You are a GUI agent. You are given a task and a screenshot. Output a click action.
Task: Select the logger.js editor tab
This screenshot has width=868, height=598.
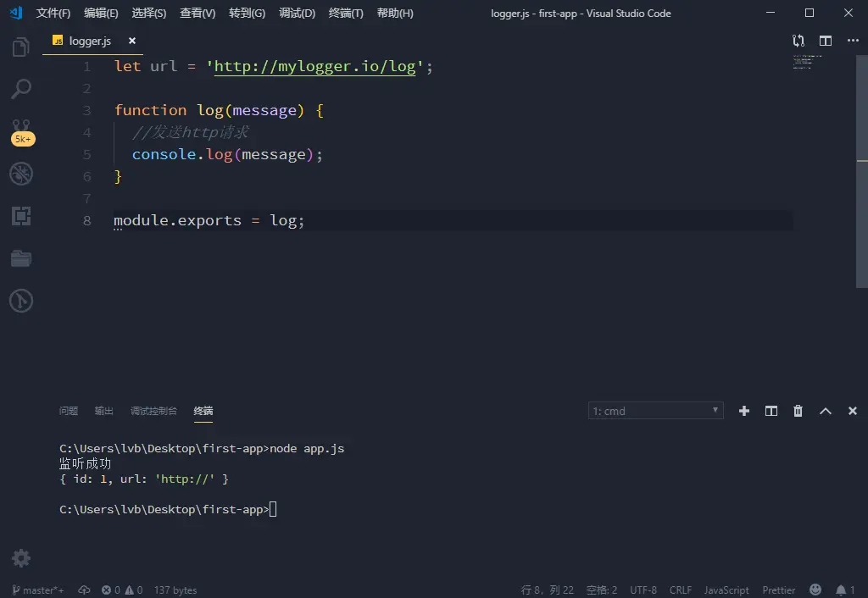92,41
